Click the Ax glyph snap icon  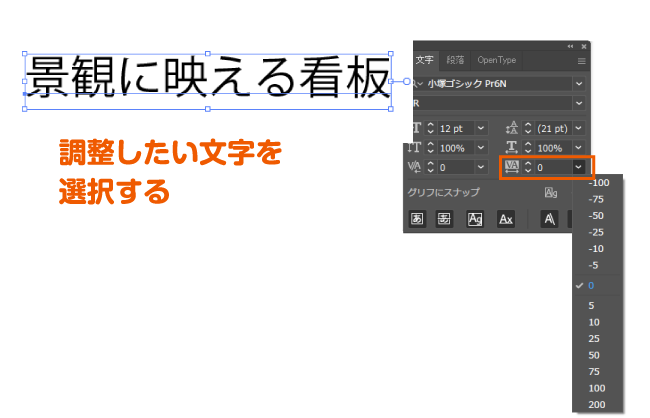click(x=506, y=218)
